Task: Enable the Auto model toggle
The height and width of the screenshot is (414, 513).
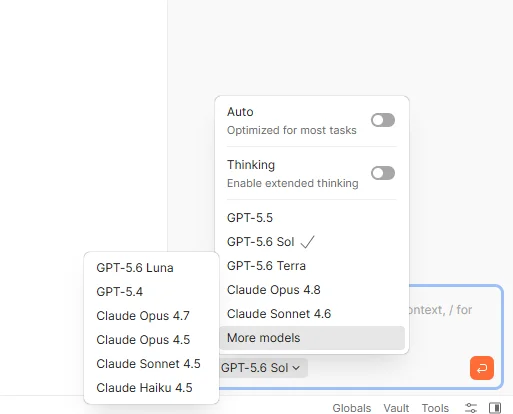Action: [x=383, y=120]
